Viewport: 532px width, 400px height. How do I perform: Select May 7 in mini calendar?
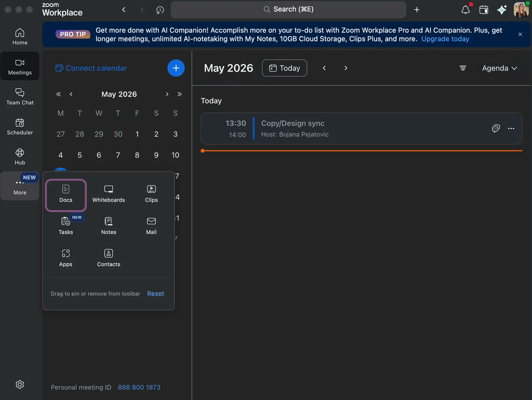pos(118,155)
